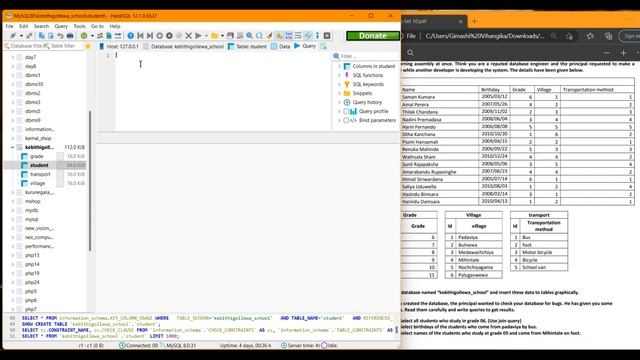Click the Save to file disk icon

(x=230, y=36)
